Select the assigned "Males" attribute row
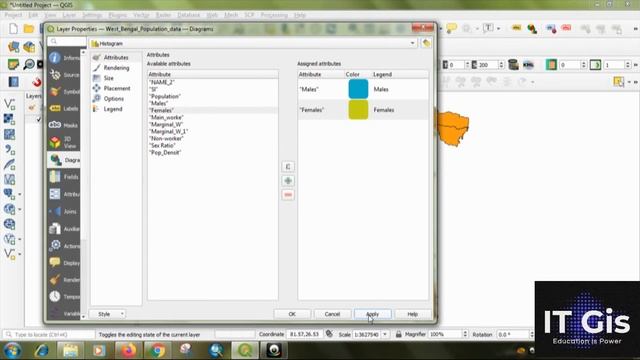Image resolution: width=640 pixels, height=360 pixels. (363, 89)
